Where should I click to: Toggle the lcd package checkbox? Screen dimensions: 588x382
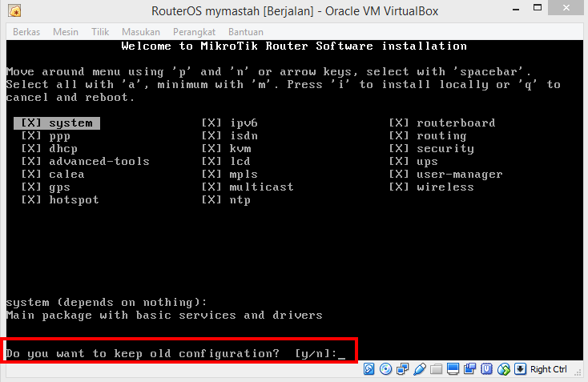pyautogui.click(x=211, y=161)
